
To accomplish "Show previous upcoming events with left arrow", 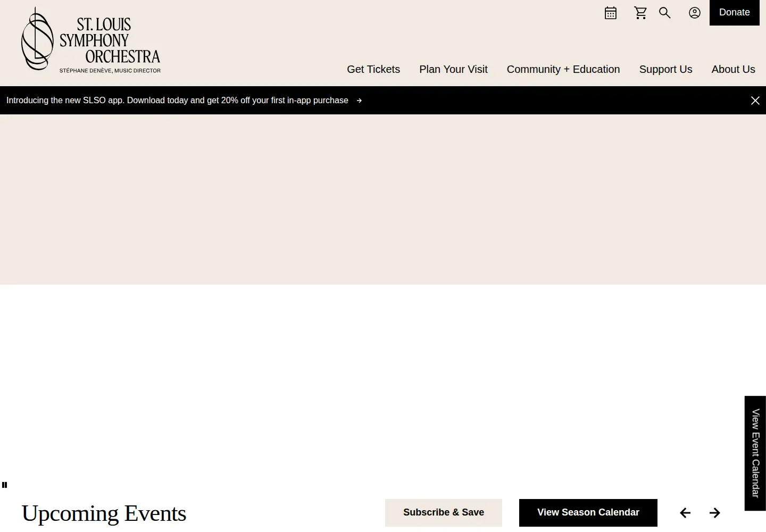I will click(x=685, y=513).
